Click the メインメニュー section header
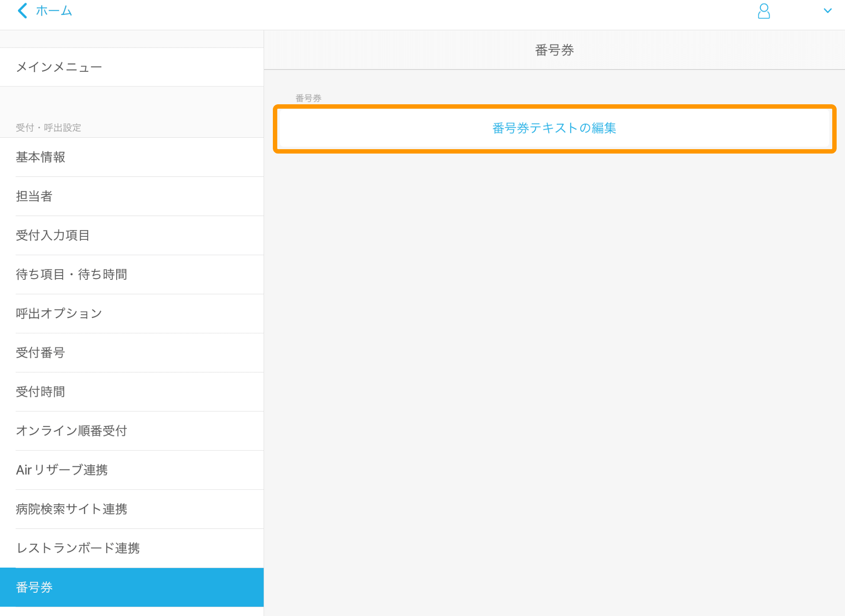 coord(59,67)
